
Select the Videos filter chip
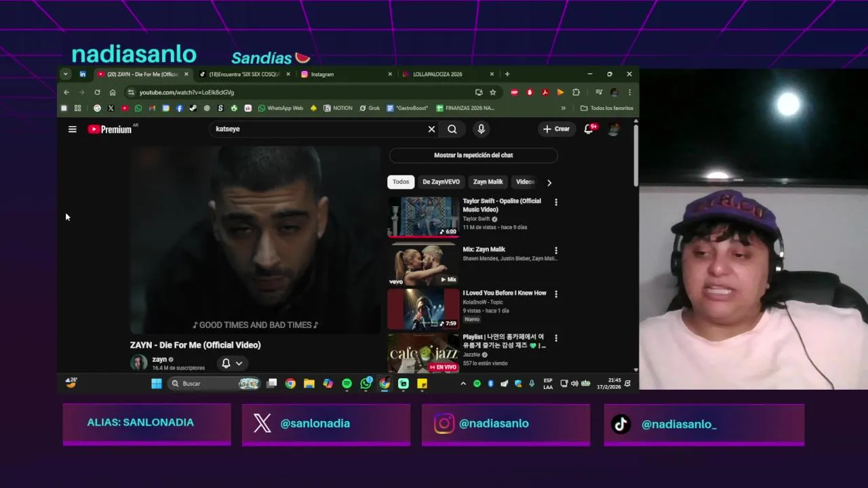click(x=526, y=182)
